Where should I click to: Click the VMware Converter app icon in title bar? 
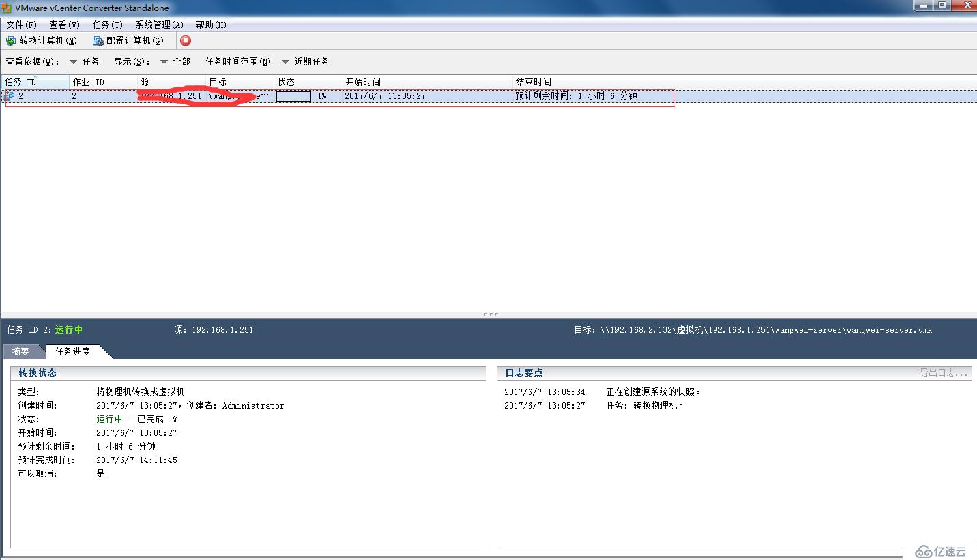(6, 8)
